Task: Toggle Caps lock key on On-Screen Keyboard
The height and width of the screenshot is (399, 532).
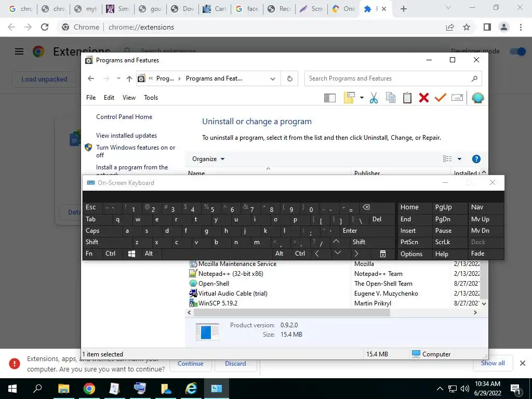Action: 102,231
